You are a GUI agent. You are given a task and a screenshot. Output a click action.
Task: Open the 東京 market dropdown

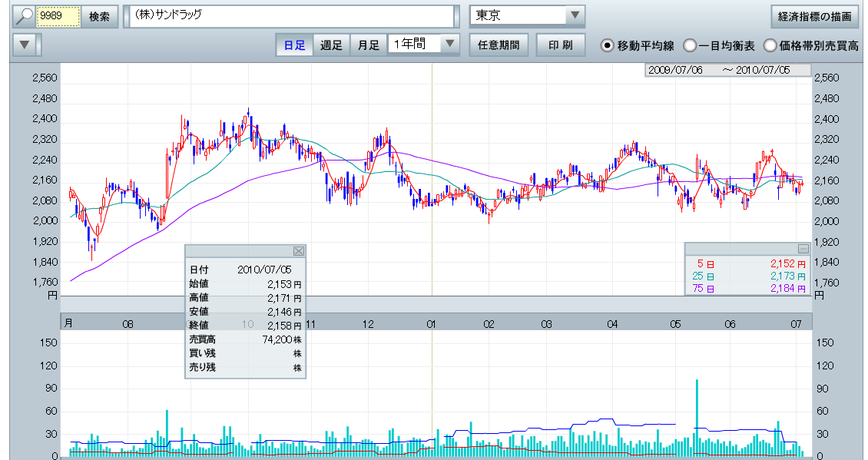(574, 16)
